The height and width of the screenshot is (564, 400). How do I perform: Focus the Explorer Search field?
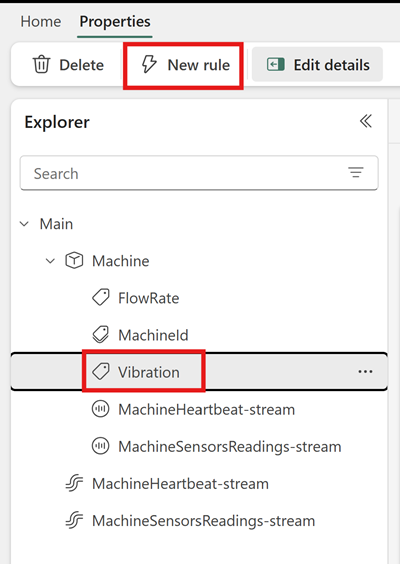click(x=199, y=173)
